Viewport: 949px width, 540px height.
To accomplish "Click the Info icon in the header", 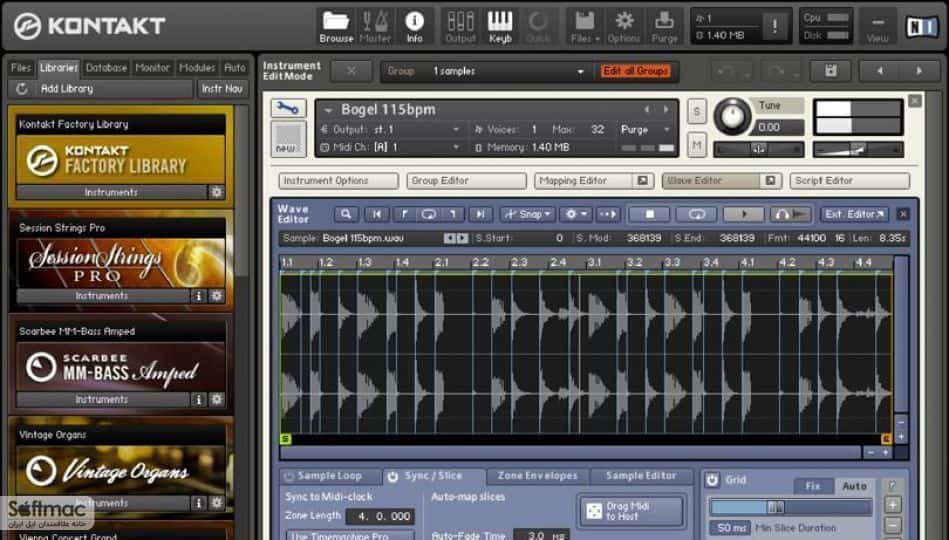I will tap(415, 25).
